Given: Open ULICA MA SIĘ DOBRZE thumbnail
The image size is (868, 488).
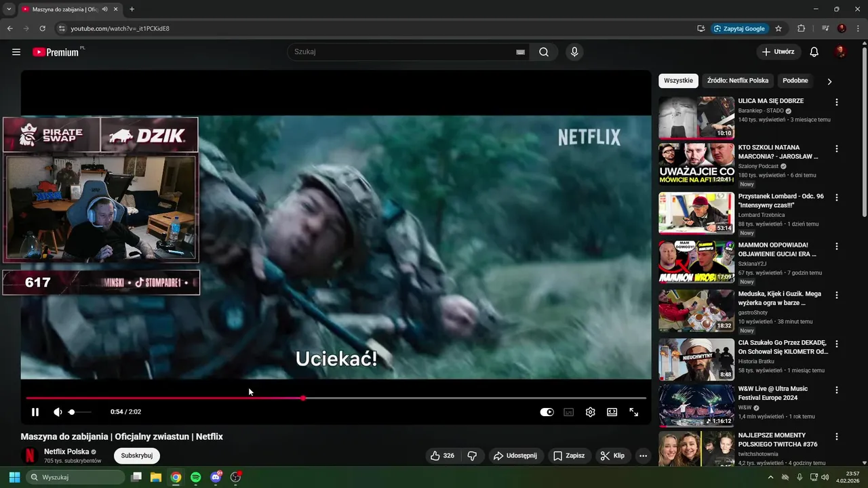Looking at the screenshot, I should tap(696, 117).
